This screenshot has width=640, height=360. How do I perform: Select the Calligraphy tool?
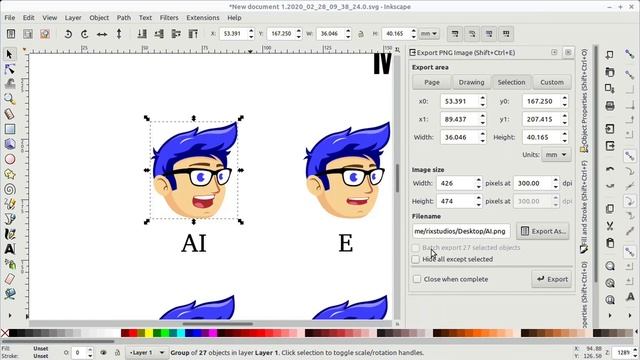(x=10, y=234)
